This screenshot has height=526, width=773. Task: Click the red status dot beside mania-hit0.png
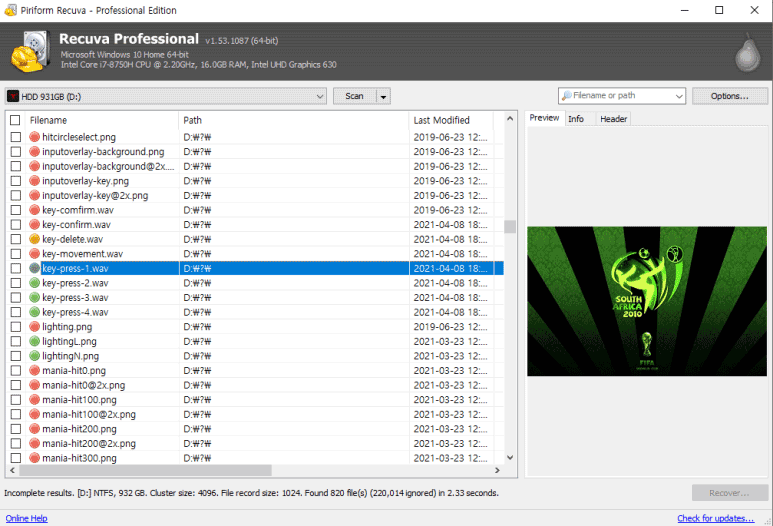(35, 370)
